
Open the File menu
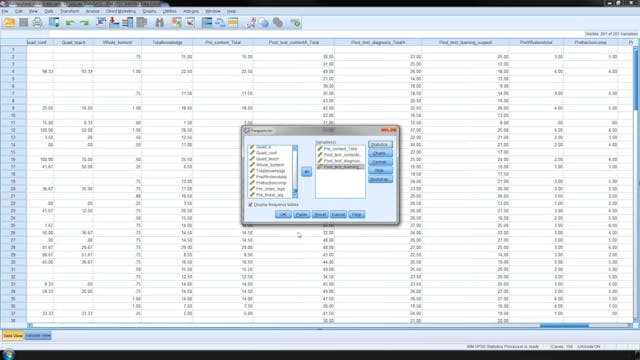point(4,11)
